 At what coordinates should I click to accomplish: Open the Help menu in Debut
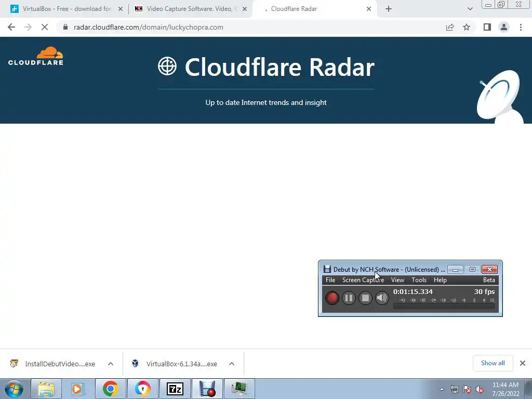[x=440, y=280]
